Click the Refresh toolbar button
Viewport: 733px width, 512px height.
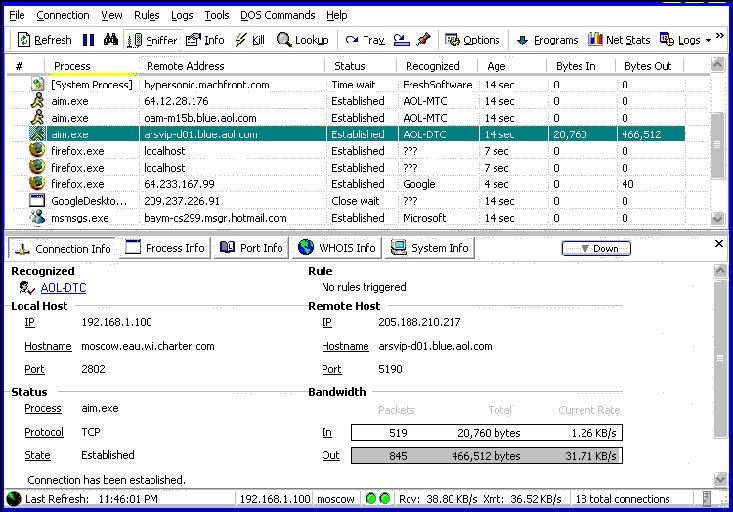coord(43,40)
